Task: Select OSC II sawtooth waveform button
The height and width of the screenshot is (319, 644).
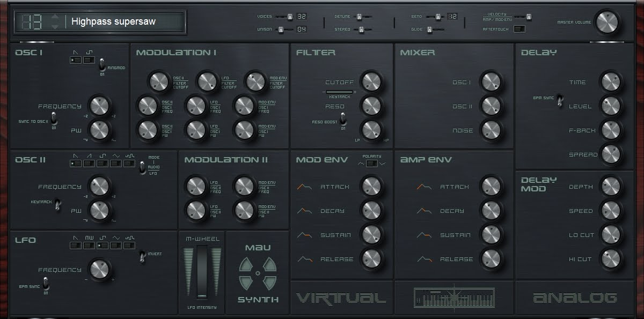Action: pos(76,164)
